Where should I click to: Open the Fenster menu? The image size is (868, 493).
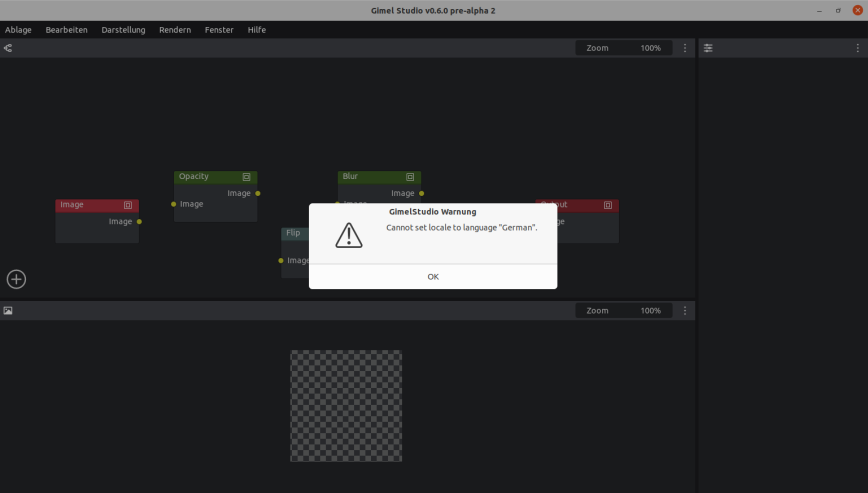(x=219, y=30)
